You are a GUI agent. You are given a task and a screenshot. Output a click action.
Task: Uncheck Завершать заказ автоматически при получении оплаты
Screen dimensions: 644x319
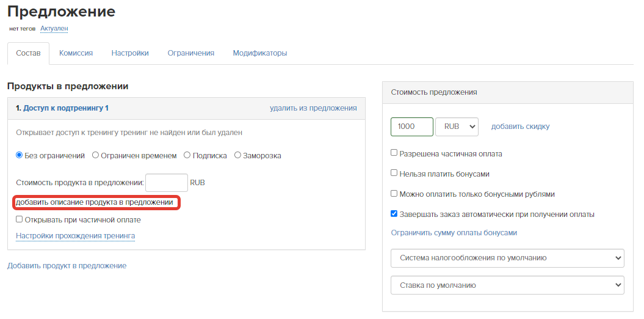(x=394, y=213)
